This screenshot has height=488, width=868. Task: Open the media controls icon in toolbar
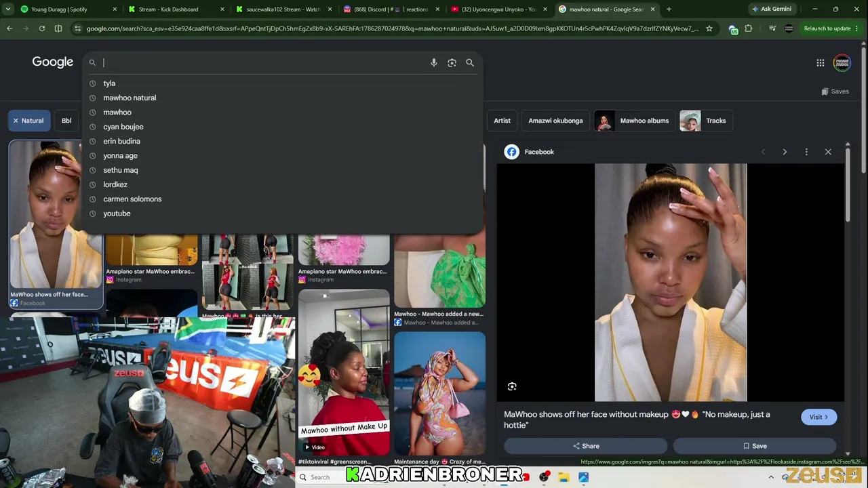[772, 28]
